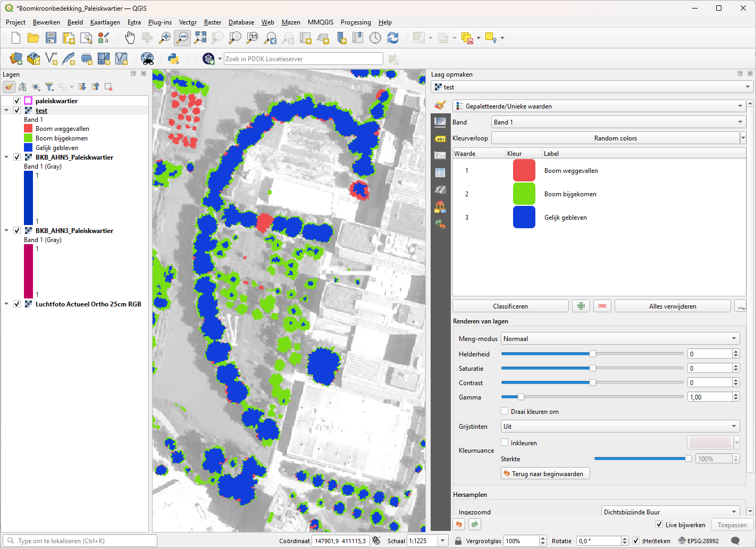This screenshot has height=549, width=756.
Task: Enable the Draai kleuren om checkbox
Action: pos(505,411)
